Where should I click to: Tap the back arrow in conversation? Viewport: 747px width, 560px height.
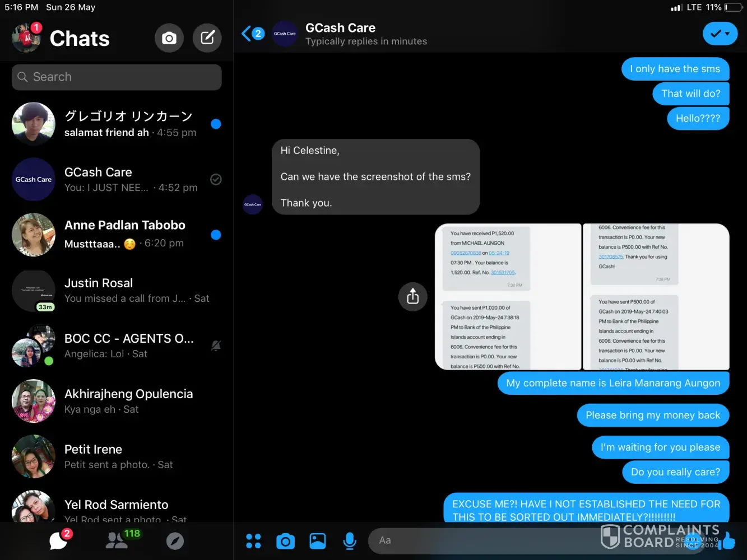pyautogui.click(x=247, y=34)
